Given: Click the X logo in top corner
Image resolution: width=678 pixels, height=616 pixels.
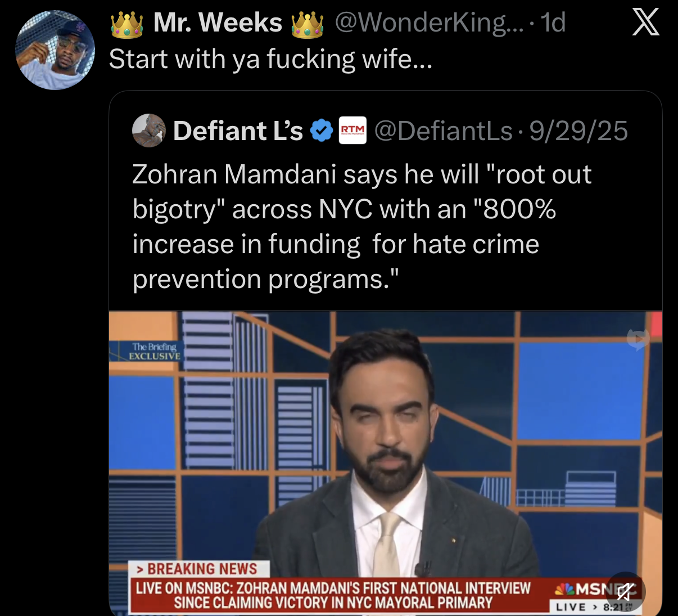Looking at the screenshot, I should coord(646,23).
